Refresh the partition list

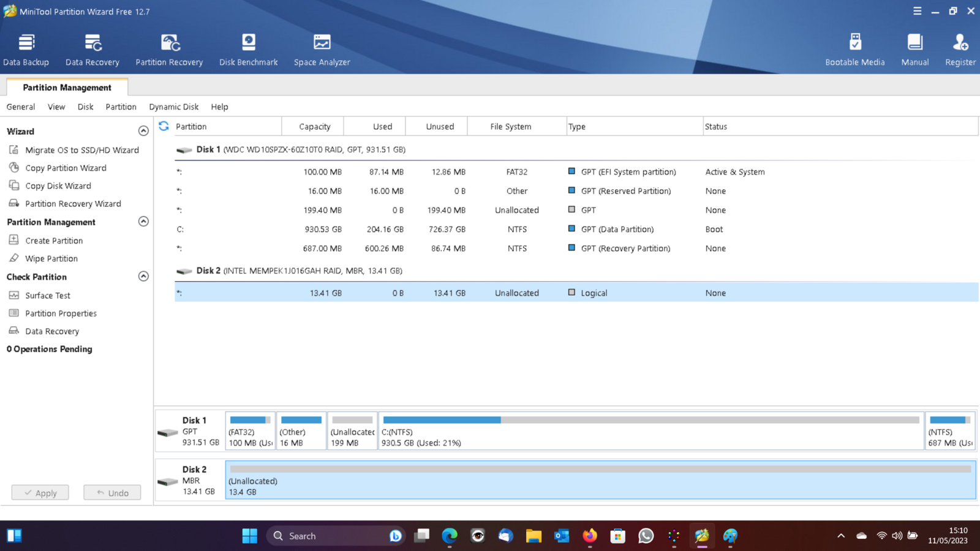pyautogui.click(x=164, y=126)
